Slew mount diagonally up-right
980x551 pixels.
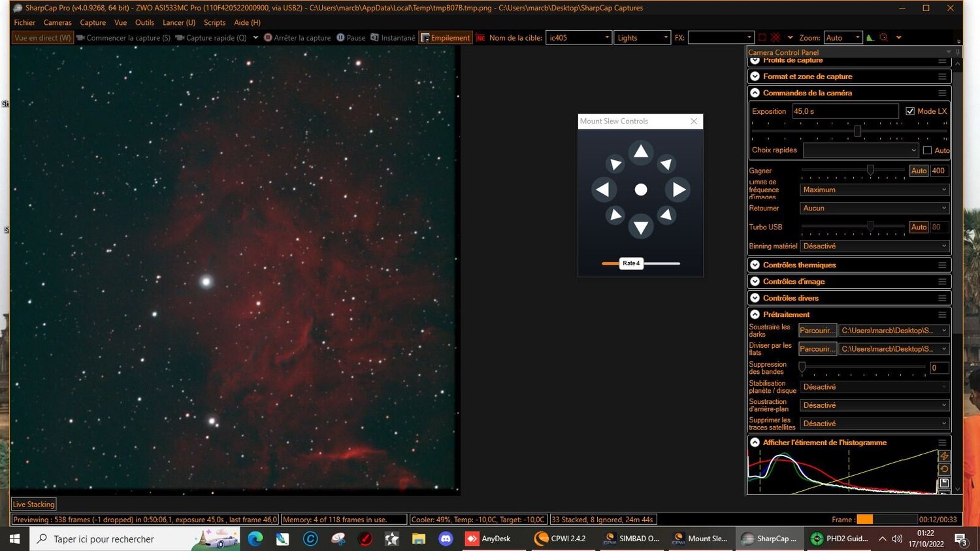pyautogui.click(x=666, y=163)
